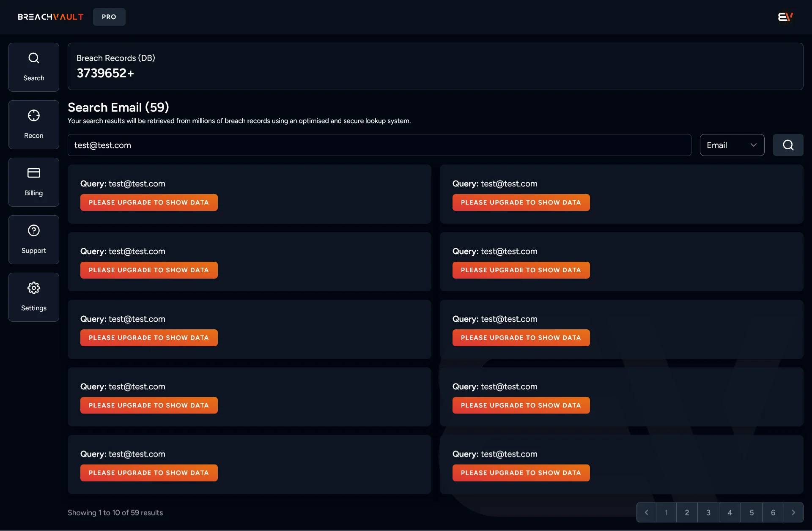Select the Search tool in the sidebar
Screen dimensions: 812x531
(33, 67)
